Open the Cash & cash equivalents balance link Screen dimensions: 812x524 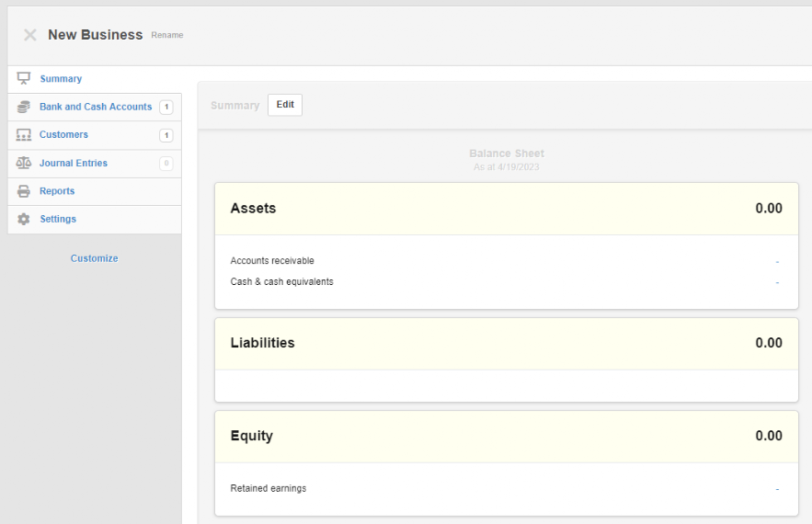(777, 282)
